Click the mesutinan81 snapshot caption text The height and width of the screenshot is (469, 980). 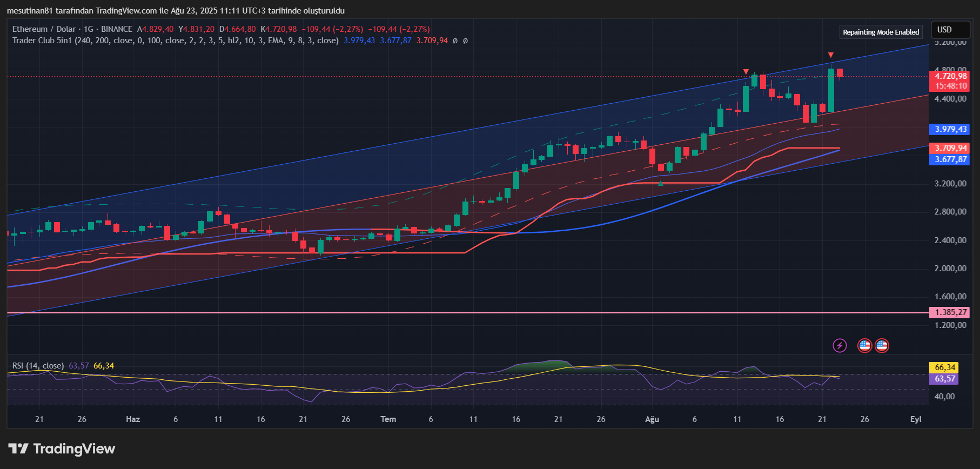pyautogui.click(x=176, y=10)
